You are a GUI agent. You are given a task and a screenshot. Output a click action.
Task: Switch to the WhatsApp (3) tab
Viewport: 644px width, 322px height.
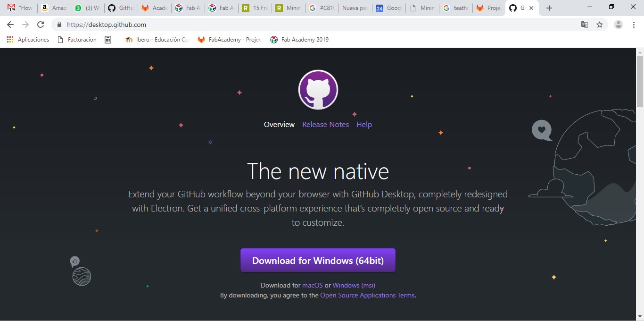click(x=87, y=8)
